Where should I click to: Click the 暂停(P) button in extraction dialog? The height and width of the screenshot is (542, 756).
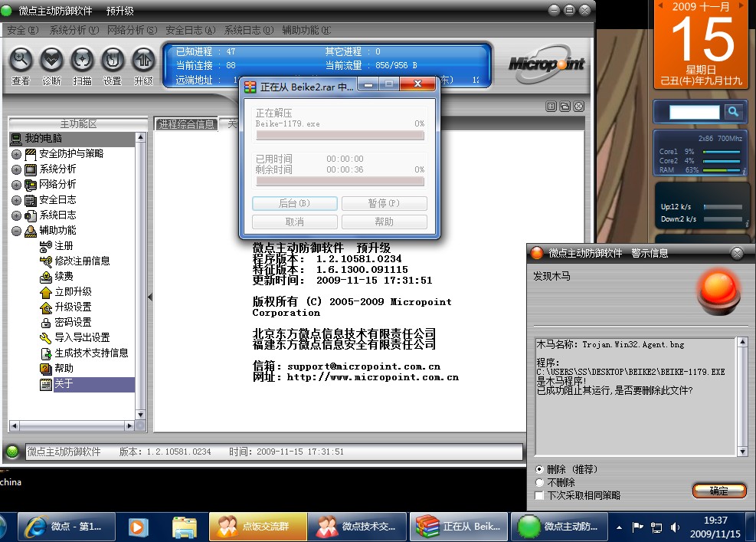(384, 203)
